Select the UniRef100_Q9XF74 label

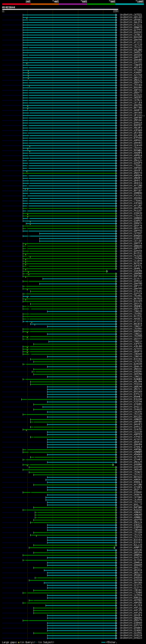[x=131, y=226]
